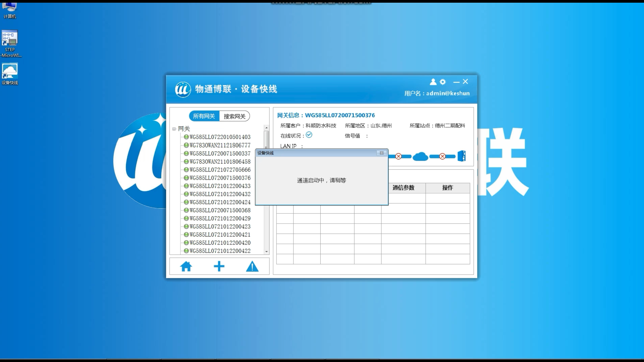Select the home icon below the gateway list
This screenshot has height=362, width=644.
[x=187, y=266]
